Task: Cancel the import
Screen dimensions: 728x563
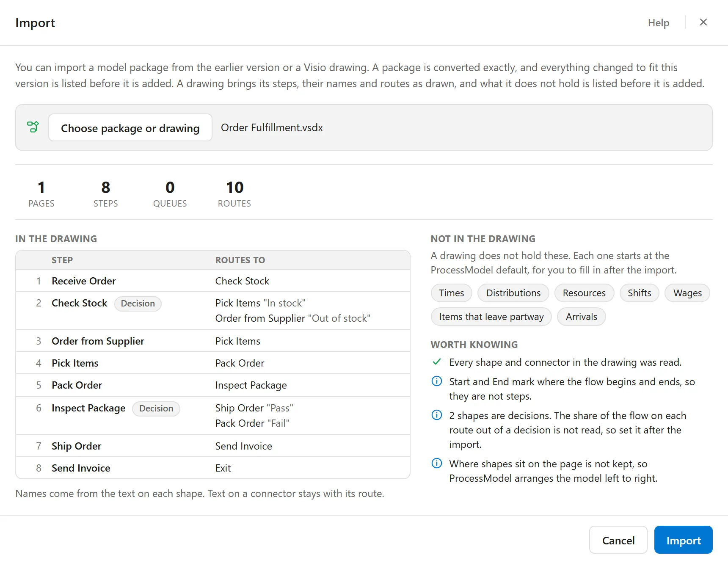Action: click(x=618, y=540)
